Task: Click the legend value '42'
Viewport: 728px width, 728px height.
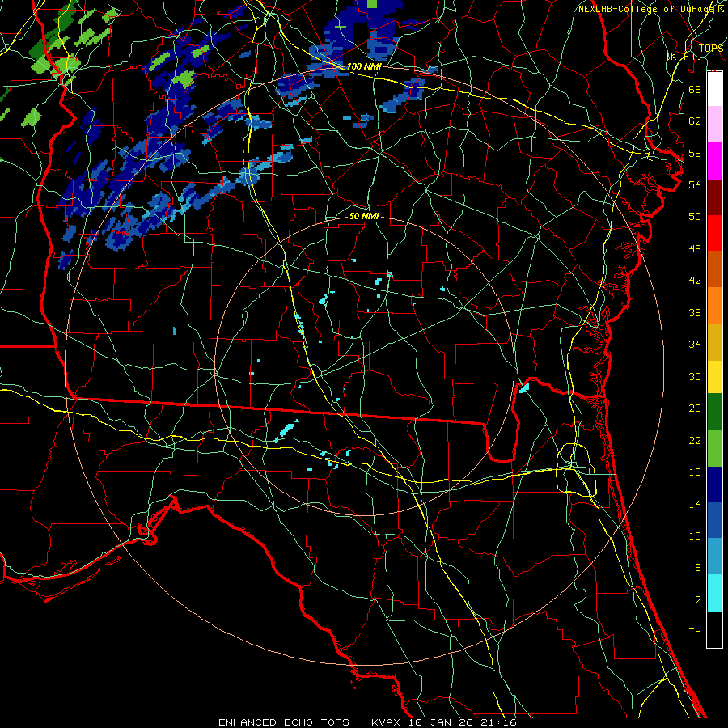Action: [695, 281]
